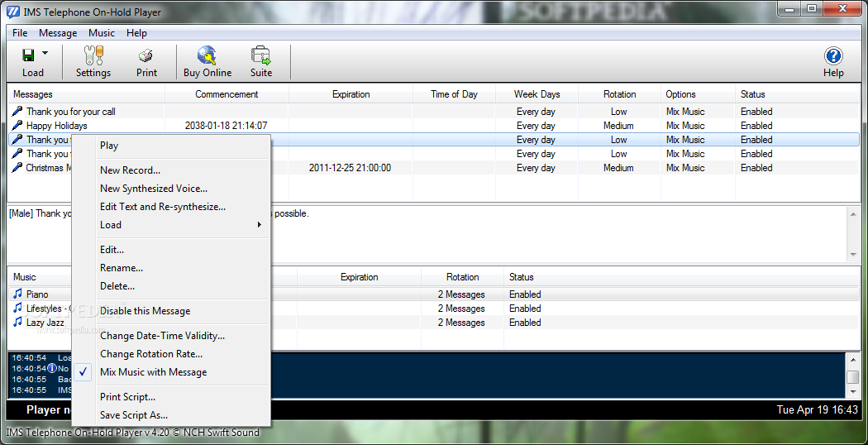Open the Help menu in menu bar

(x=136, y=33)
